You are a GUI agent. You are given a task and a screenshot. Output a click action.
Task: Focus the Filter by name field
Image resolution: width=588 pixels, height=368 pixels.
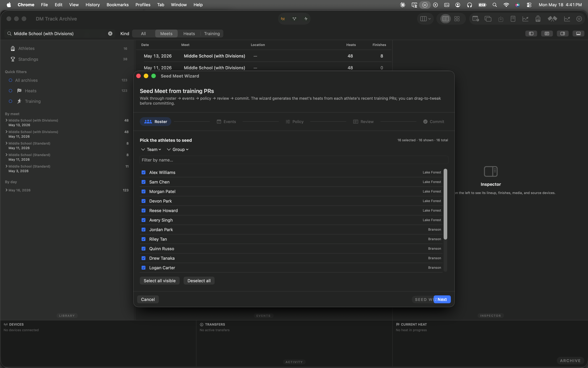click(x=294, y=160)
